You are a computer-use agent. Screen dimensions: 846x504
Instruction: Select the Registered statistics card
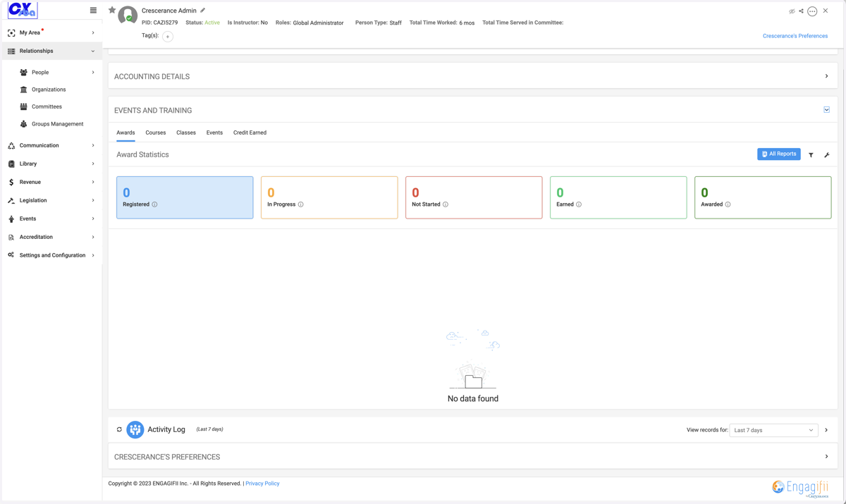coord(185,197)
